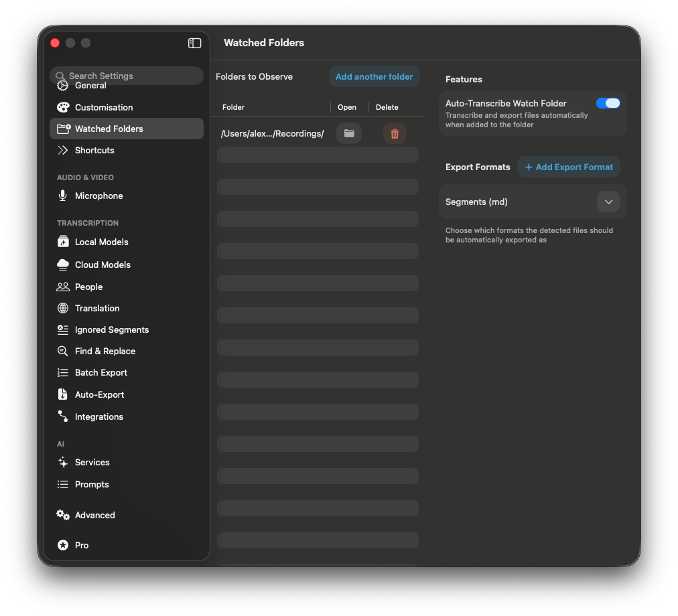
Task: Click Add another folder button
Action: pyautogui.click(x=374, y=76)
